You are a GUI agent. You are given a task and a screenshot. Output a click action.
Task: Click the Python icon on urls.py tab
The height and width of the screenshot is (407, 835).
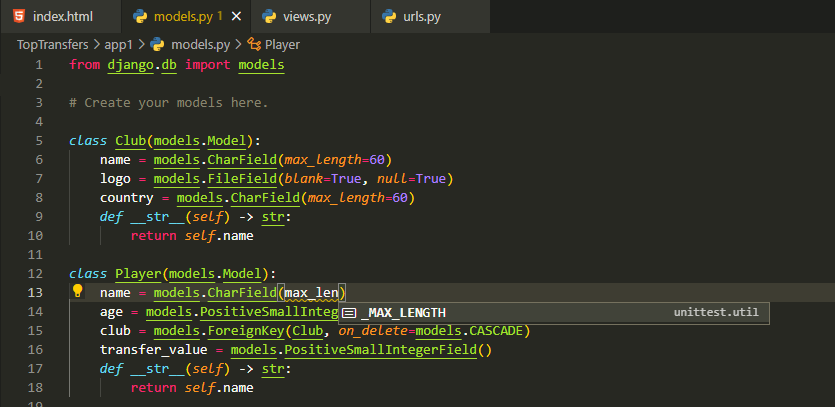pyautogui.click(x=389, y=17)
